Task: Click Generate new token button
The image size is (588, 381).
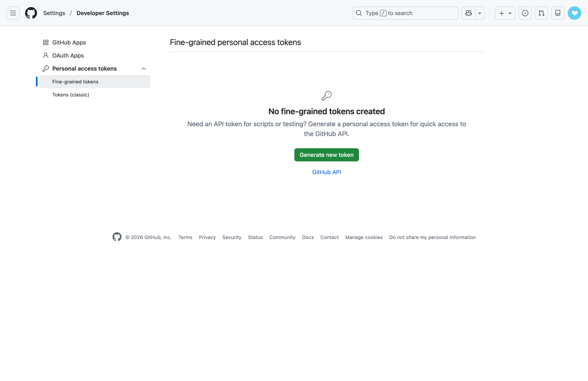Action: point(326,155)
